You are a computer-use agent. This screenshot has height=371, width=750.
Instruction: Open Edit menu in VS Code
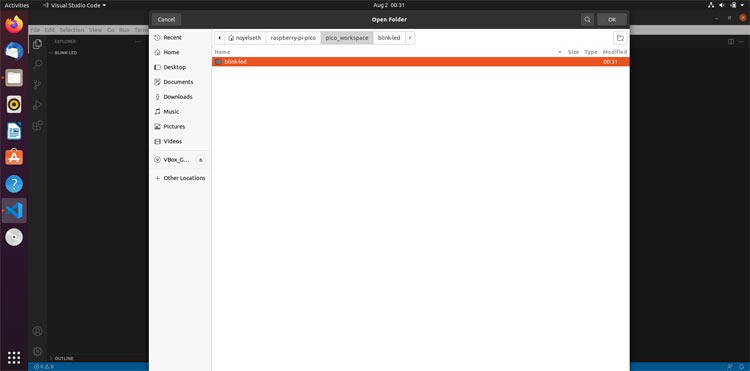[x=50, y=30]
